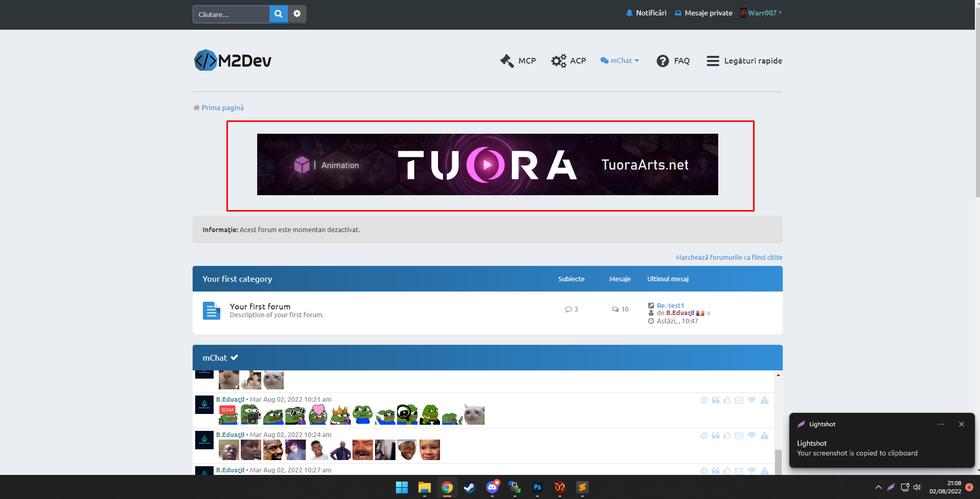980x499 pixels.
Task: Go to Prima pagină breadcrumb
Action: [222, 108]
